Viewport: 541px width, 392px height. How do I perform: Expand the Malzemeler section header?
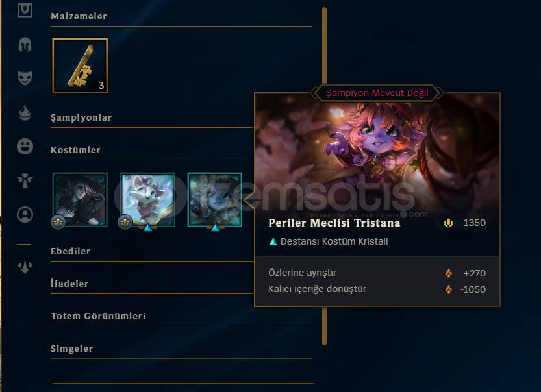[79, 16]
